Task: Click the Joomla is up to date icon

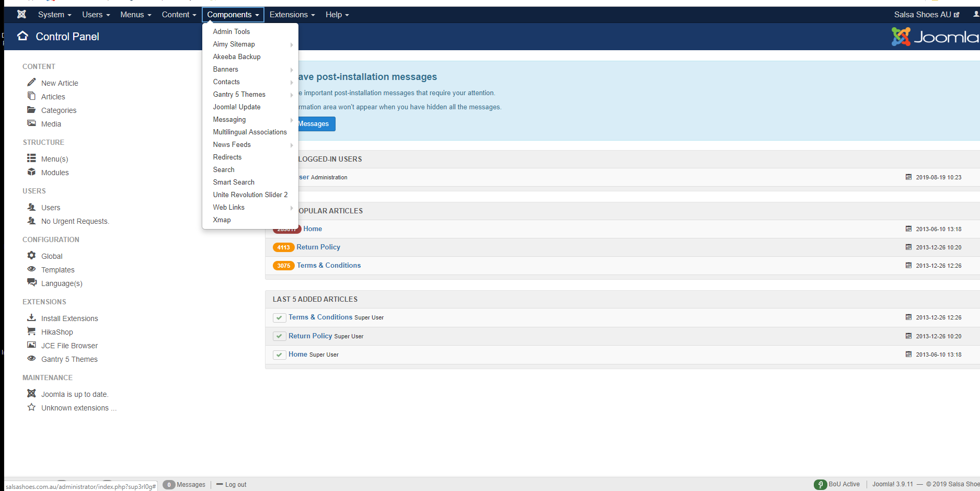Action: pos(31,393)
